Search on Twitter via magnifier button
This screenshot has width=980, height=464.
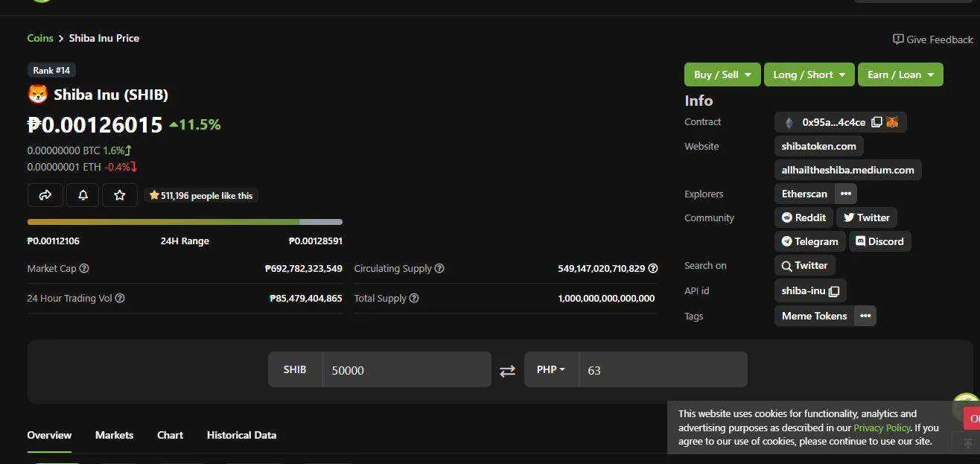click(x=804, y=265)
